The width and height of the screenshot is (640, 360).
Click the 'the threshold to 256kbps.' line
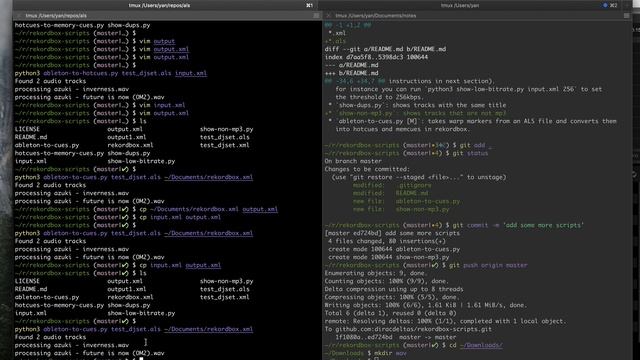tap(380, 97)
